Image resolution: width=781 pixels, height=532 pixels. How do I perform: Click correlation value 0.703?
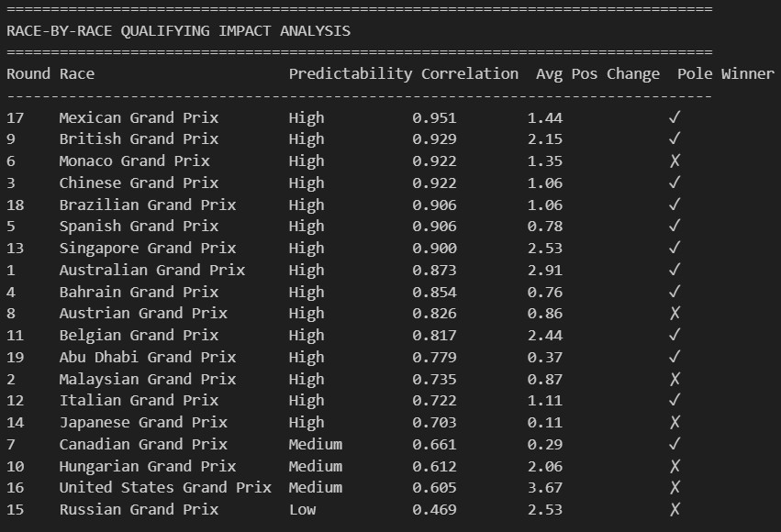coord(434,423)
